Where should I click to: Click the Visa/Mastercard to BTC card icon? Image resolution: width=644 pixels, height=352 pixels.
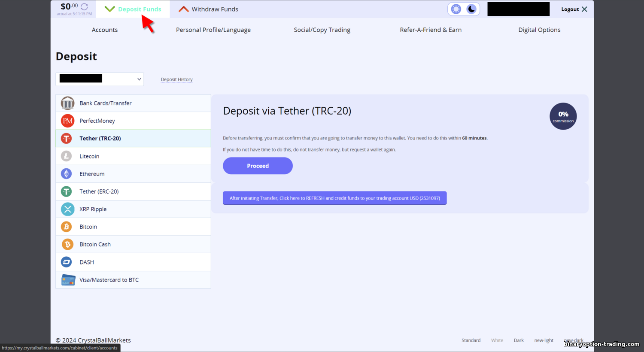[x=68, y=280]
